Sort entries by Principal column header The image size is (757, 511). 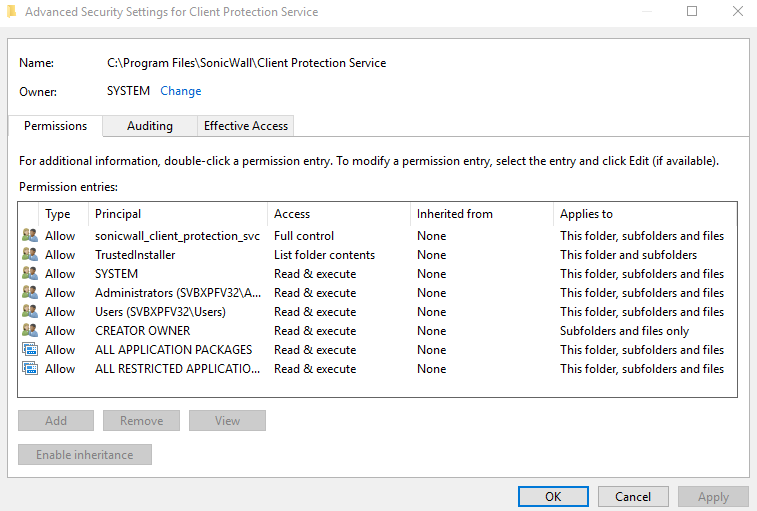click(178, 214)
